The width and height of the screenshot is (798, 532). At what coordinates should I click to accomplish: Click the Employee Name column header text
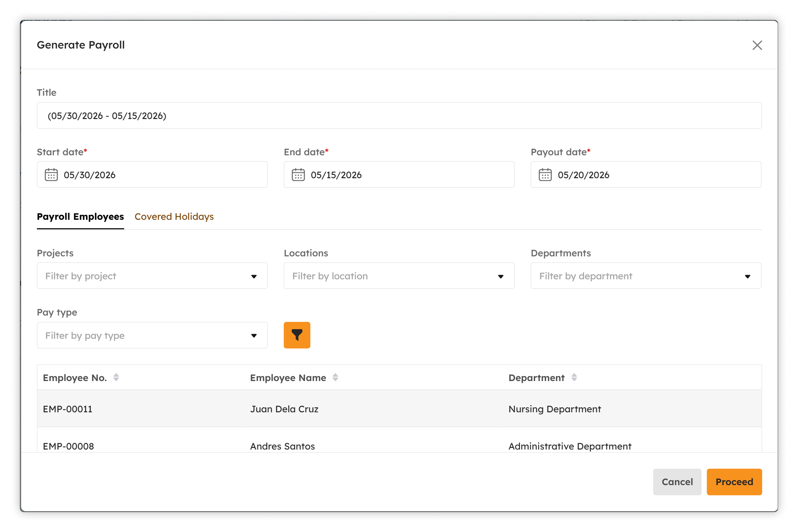(x=288, y=378)
